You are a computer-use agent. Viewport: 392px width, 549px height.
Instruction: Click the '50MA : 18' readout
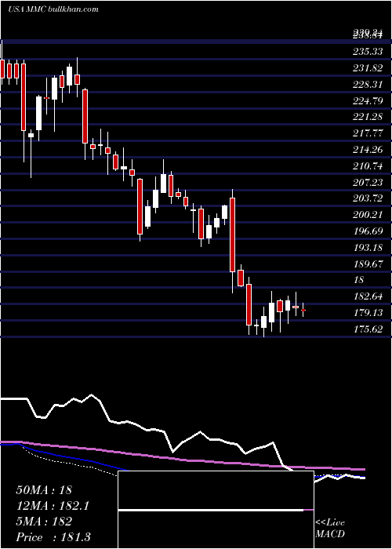click(x=44, y=490)
